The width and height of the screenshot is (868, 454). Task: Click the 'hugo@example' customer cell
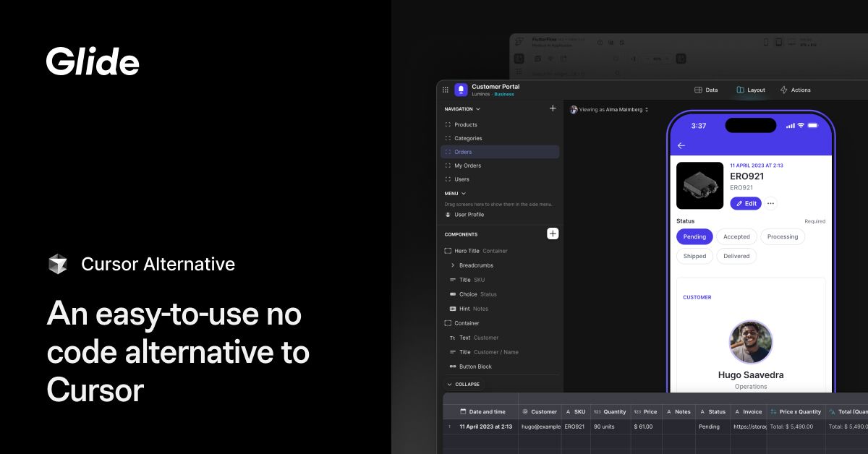(540, 427)
